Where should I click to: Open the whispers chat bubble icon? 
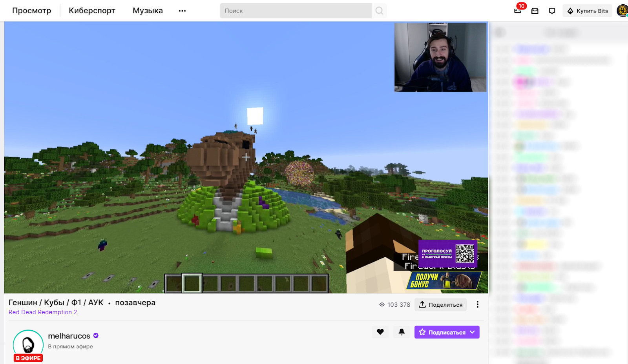point(552,11)
